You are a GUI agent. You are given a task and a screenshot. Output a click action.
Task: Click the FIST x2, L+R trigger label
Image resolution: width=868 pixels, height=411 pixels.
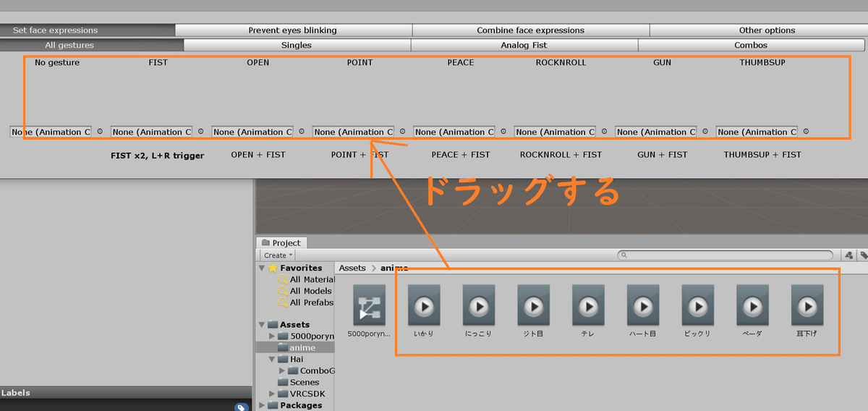coord(157,155)
